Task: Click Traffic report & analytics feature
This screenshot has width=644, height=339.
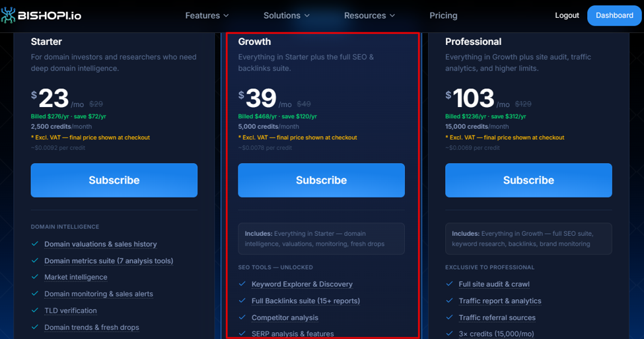Action: pyautogui.click(x=500, y=301)
